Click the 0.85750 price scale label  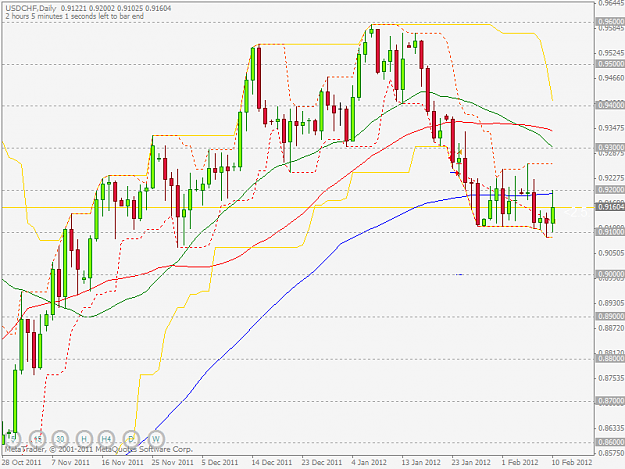tap(611, 453)
